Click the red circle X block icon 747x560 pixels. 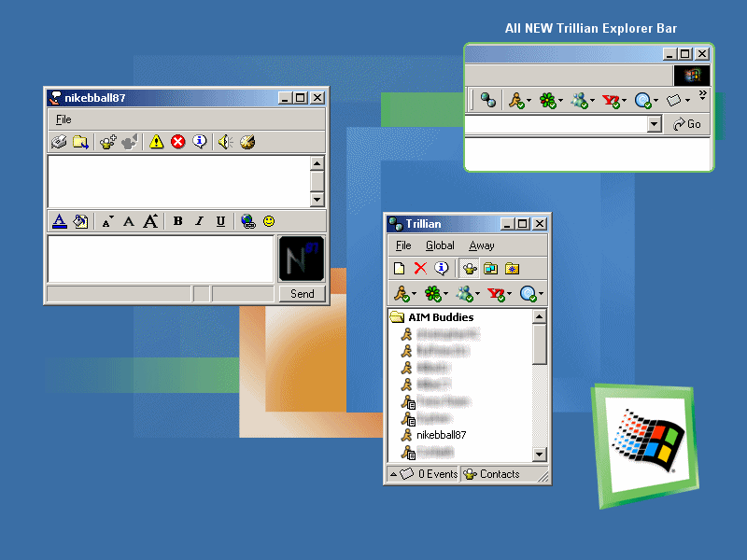pos(177,142)
